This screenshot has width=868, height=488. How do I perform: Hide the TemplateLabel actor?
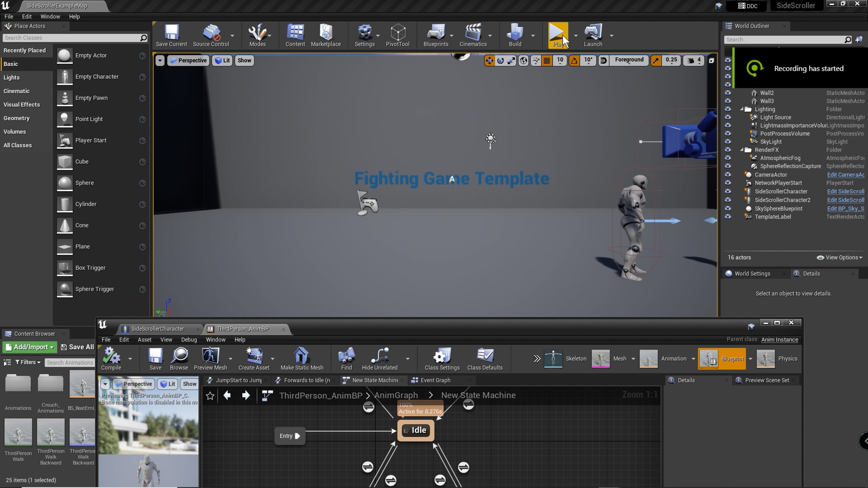pos(728,217)
